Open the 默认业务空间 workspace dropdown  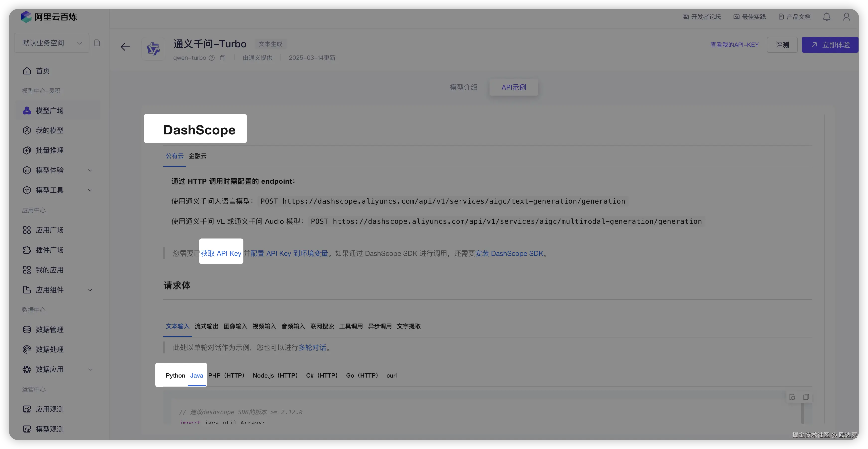[52, 43]
